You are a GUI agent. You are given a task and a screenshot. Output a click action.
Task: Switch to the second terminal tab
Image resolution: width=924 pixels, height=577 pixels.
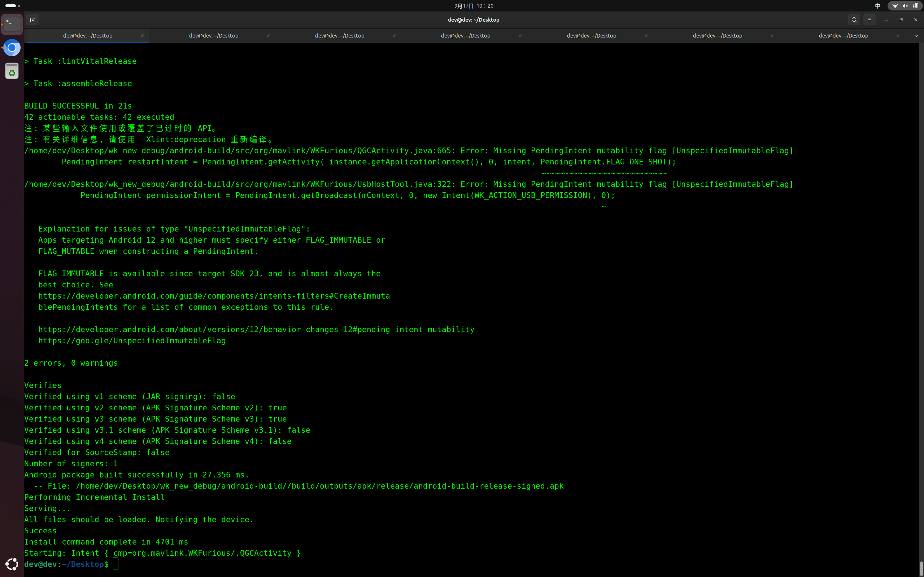click(213, 35)
